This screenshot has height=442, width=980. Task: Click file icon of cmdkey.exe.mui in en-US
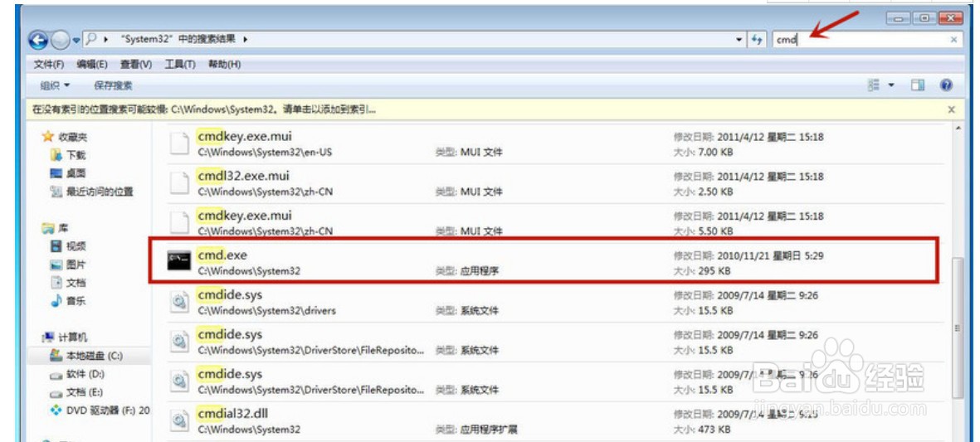click(x=178, y=143)
